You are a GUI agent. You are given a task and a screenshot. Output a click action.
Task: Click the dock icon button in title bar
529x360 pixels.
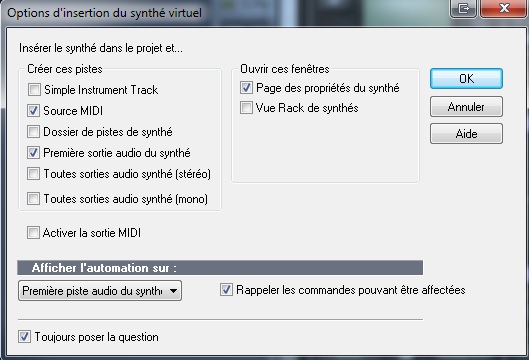tap(463, 8)
